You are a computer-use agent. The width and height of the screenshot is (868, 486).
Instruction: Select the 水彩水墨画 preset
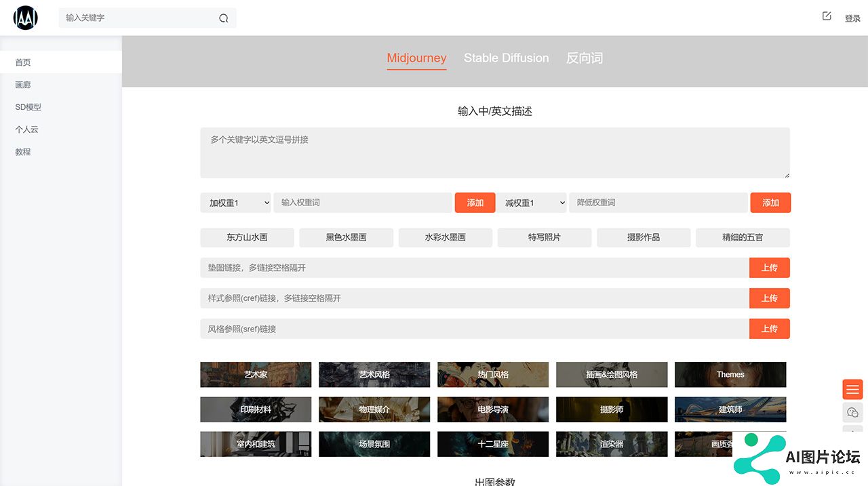tap(445, 237)
